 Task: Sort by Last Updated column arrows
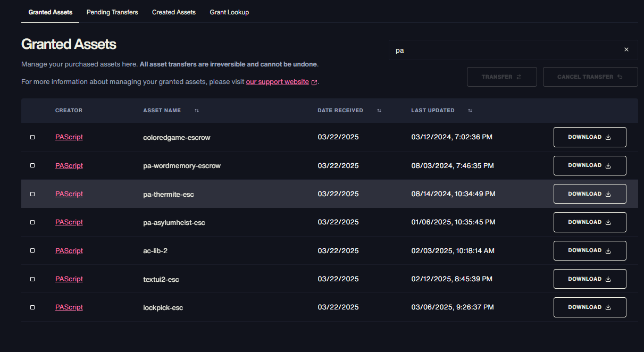470,111
